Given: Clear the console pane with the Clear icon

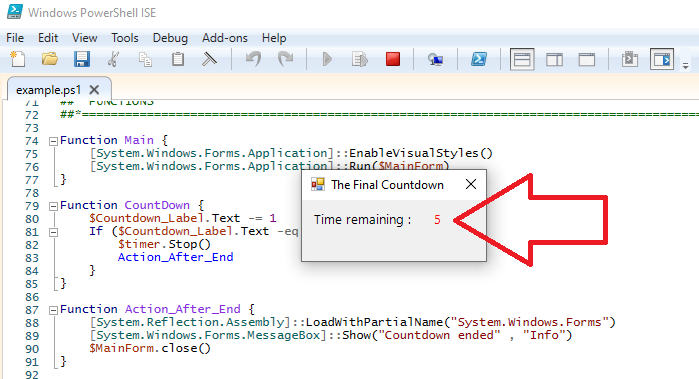Looking at the screenshot, I should 209,59.
